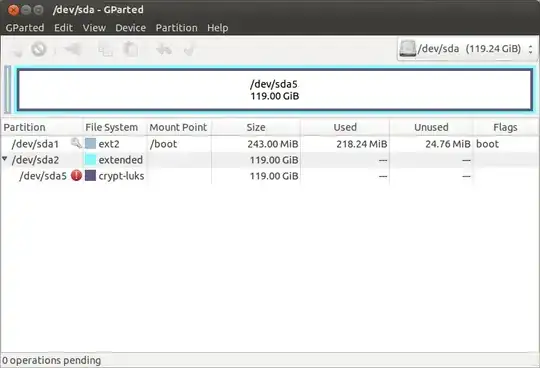Click the red warning icon on /dev/sda5
This screenshot has height=368, width=540.
point(76,176)
